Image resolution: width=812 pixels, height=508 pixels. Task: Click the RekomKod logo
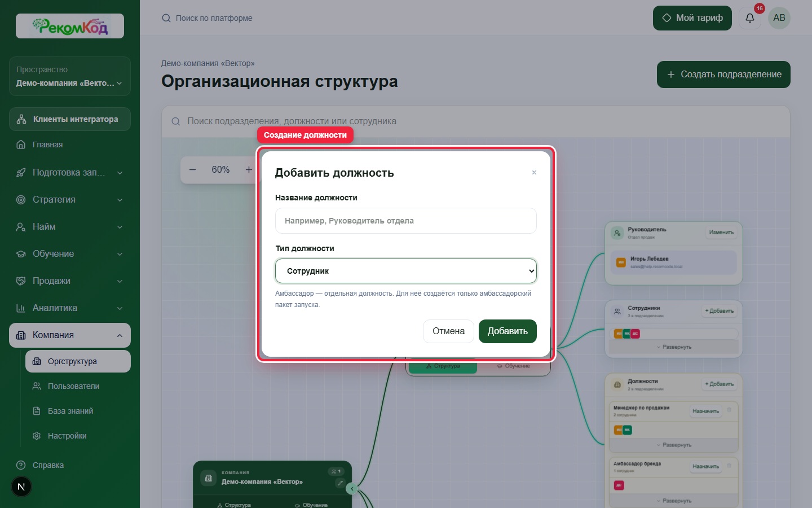tap(70, 26)
